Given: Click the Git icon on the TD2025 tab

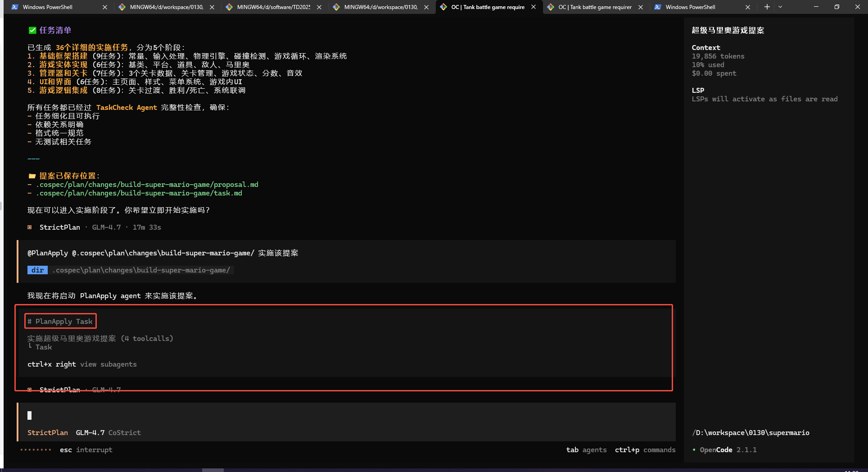Looking at the screenshot, I should [x=229, y=7].
